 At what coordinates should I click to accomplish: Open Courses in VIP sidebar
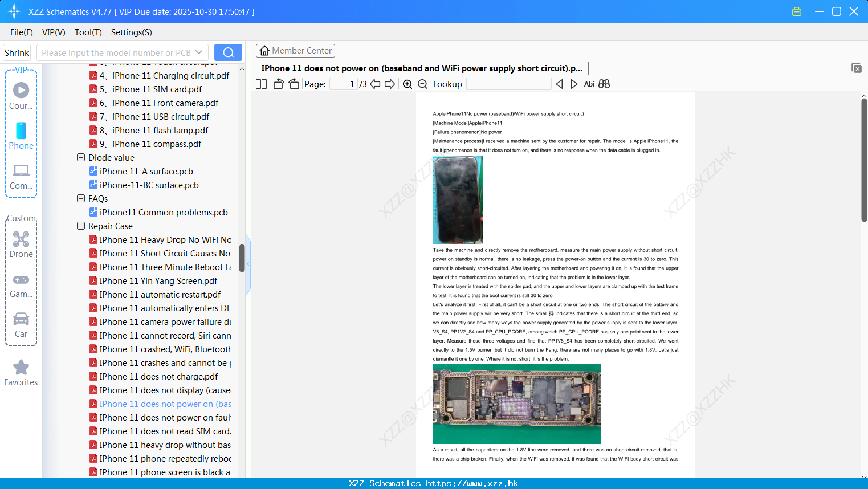pos(21,96)
